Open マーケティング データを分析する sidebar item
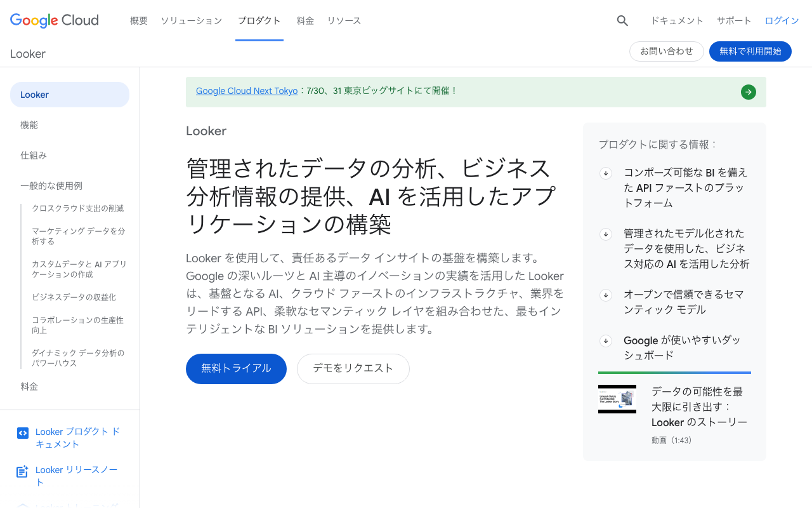812x508 pixels. (79, 236)
